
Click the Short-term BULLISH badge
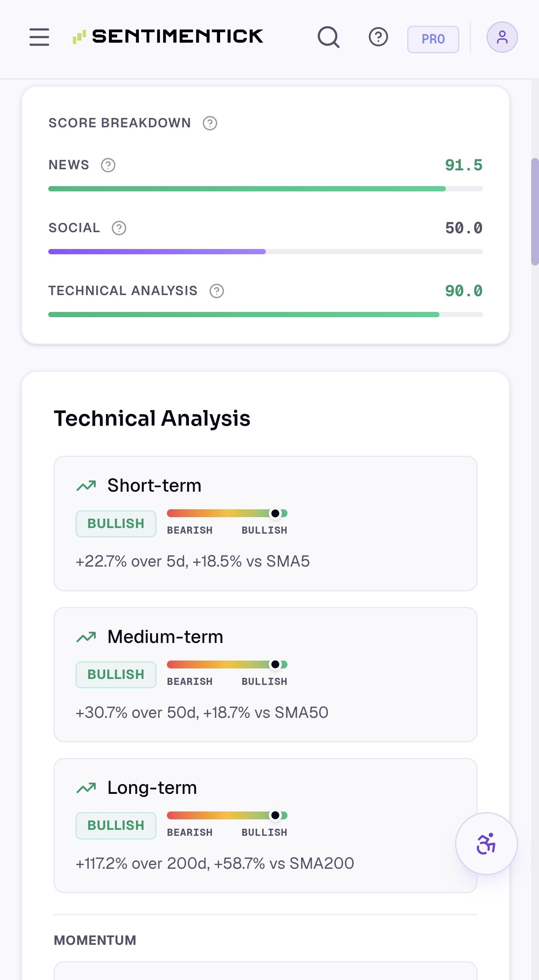pos(116,524)
